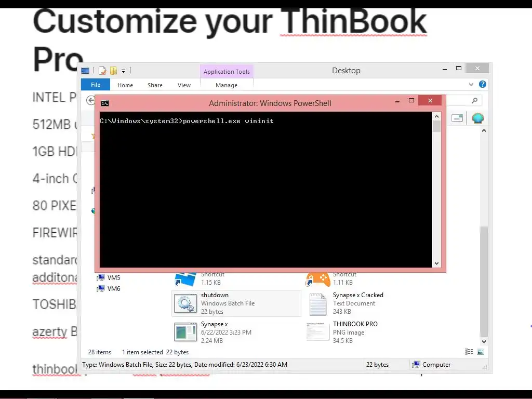532x399 pixels.
Task: Click Explorer file list scroll down arrow
Action: tap(484, 342)
